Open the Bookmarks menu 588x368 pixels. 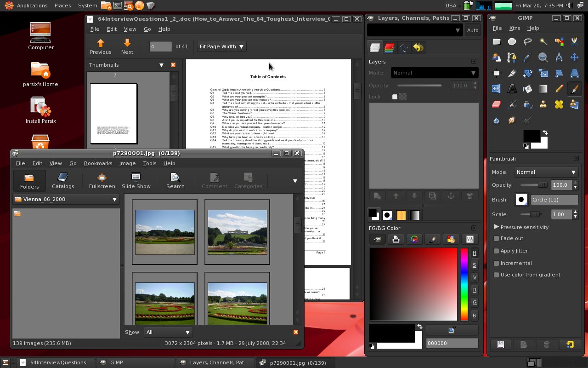(98, 163)
